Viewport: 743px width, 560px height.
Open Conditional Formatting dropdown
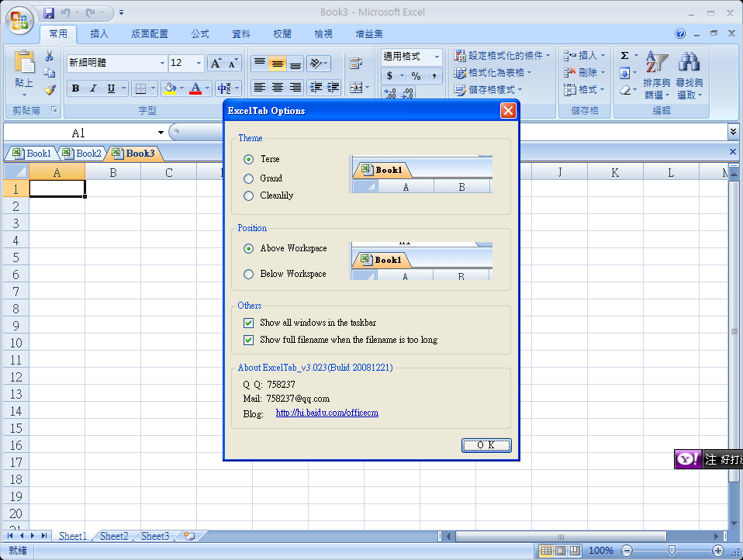coord(502,55)
